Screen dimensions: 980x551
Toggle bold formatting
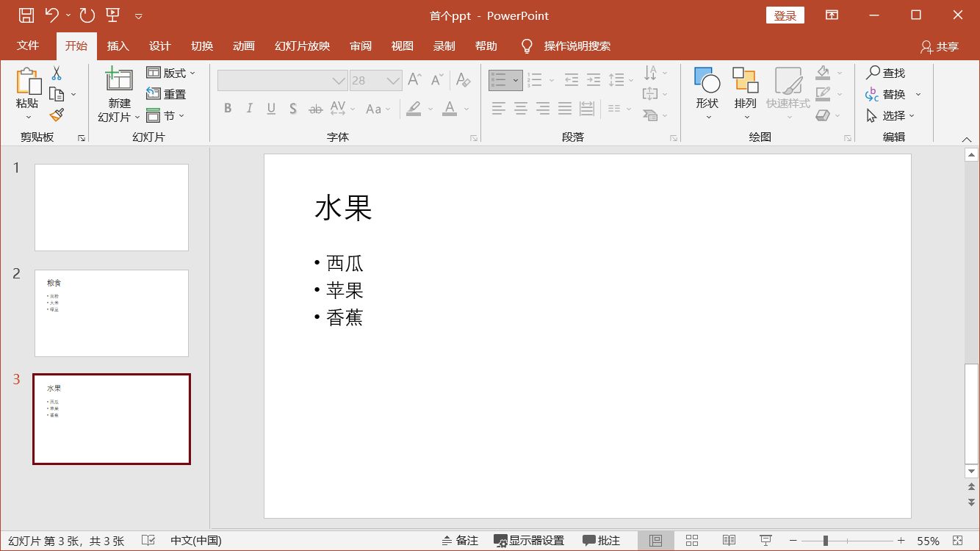(228, 109)
